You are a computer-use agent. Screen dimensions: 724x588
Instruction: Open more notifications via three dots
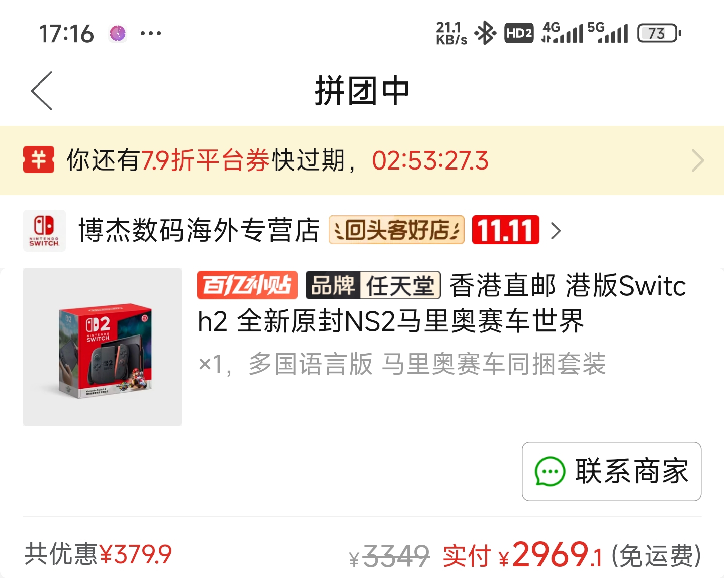[151, 34]
